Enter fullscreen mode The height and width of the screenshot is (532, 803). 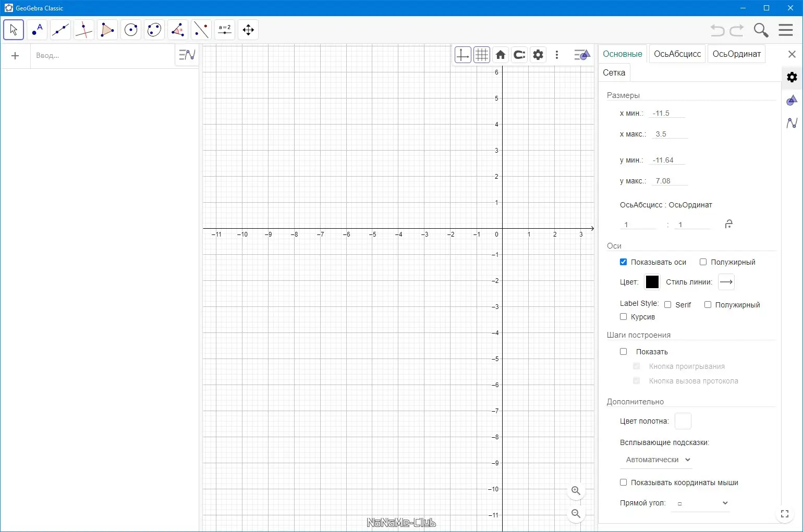click(x=785, y=514)
